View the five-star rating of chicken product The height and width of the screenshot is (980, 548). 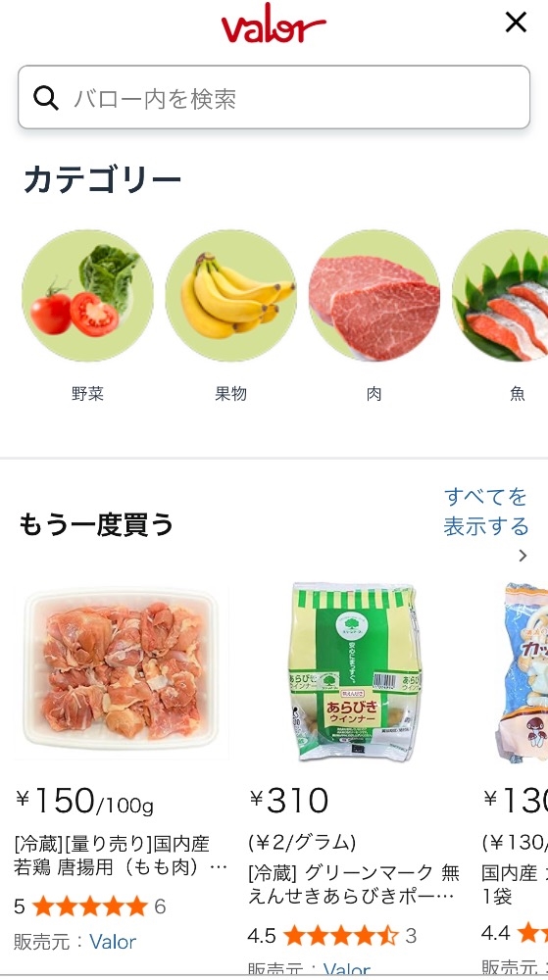click(90, 906)
